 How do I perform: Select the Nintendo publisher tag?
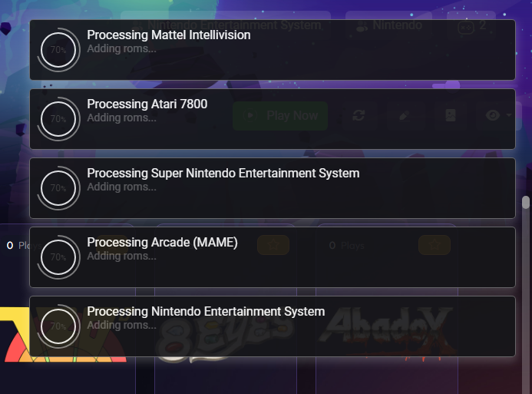(388, 25)
